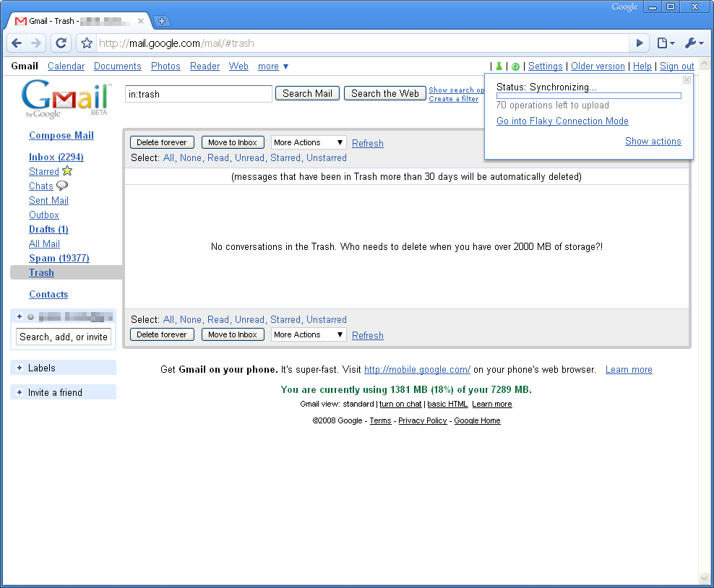Screen dimensions: 714x588
Task: Select Starred in the bottom Select row
Action: point(285,319)
